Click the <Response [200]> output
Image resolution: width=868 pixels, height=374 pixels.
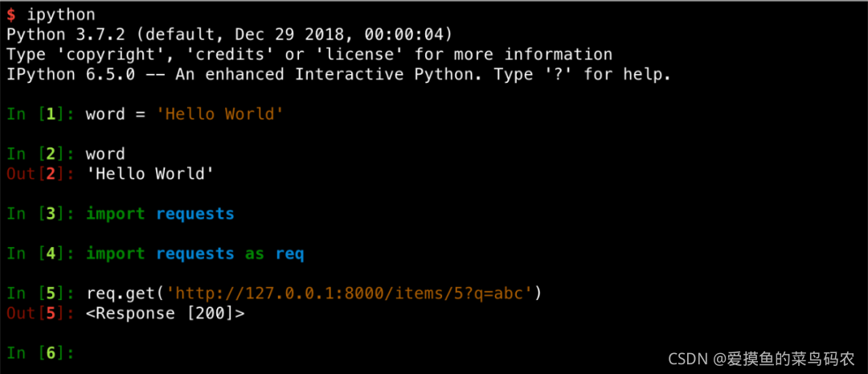tap(165, 313)
